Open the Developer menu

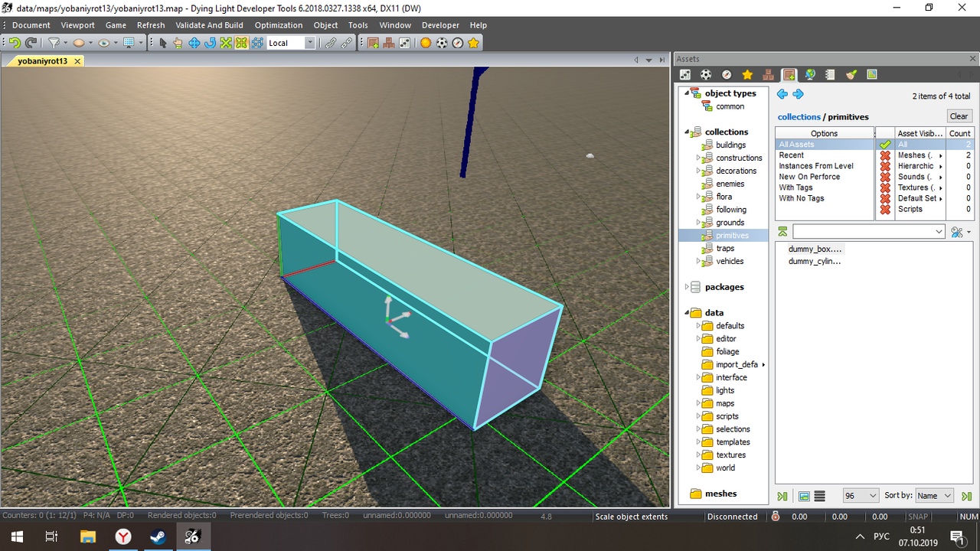(x=441, y=25)
